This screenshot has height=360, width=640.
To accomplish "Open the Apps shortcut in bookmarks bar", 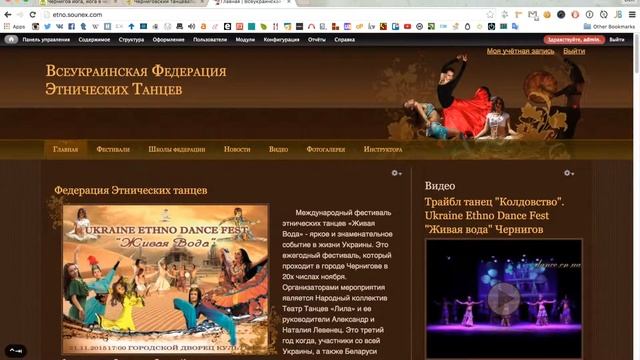I will (x=14, y=27).
